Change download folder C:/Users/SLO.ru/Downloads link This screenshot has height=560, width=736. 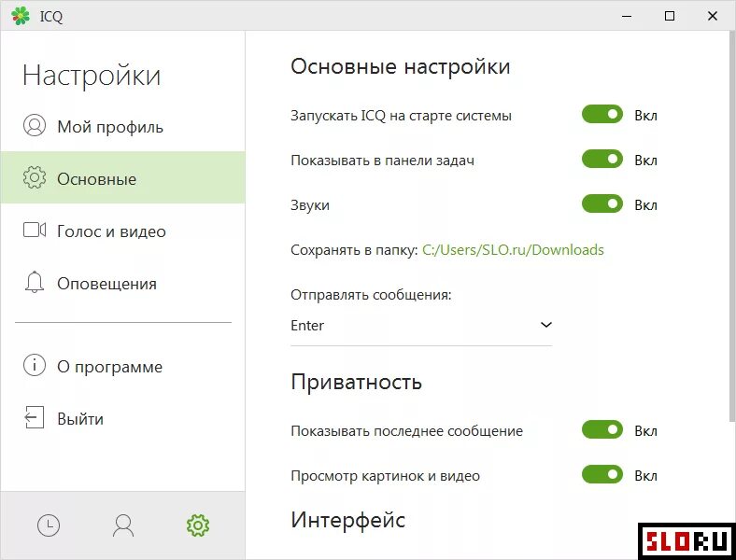pos(513,250)
